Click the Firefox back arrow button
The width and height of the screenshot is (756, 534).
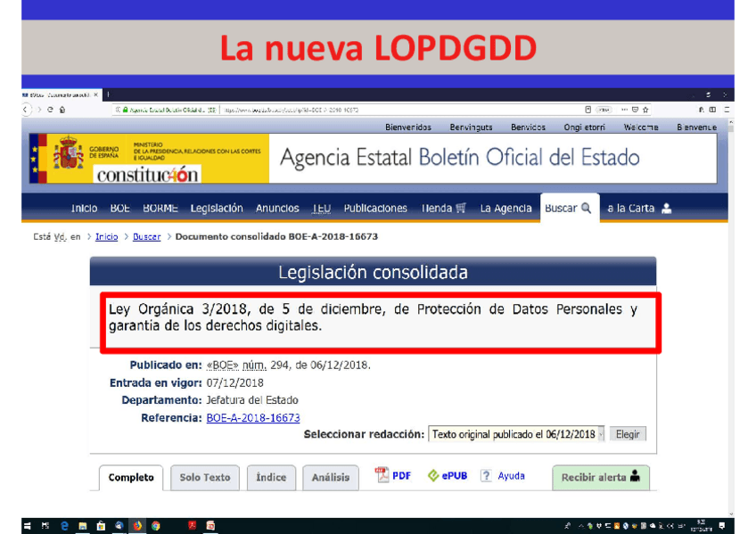[26, 110]
